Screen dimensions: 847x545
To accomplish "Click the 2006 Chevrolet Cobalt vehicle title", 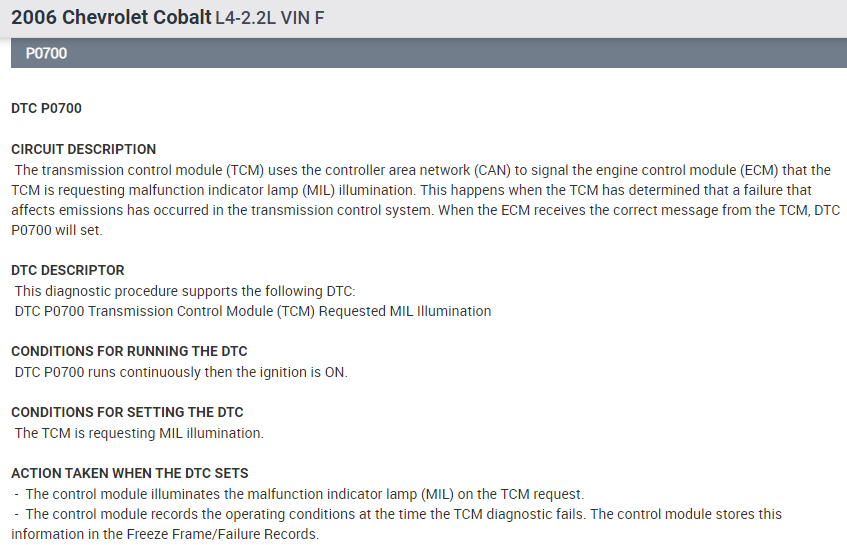I will 110,17.
